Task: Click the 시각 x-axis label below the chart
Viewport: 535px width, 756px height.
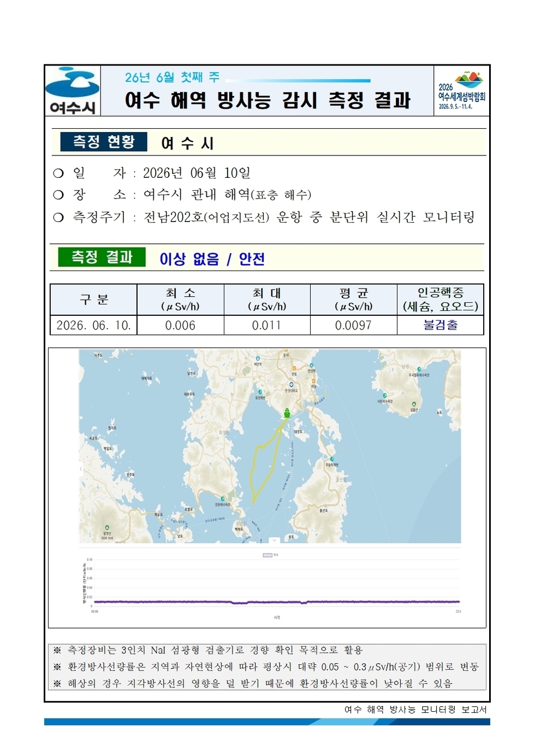Action: point(277,617)
